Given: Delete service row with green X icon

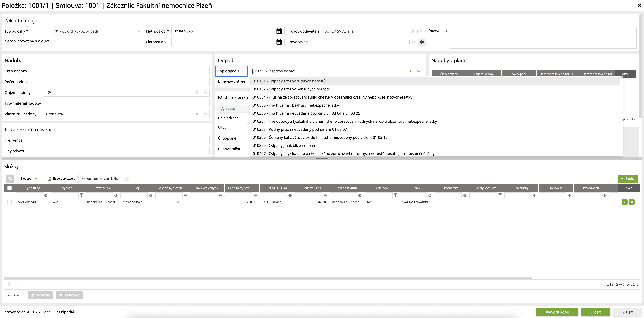Looking at the screenshot, I should pyautogui.click(x=632, y=202).
